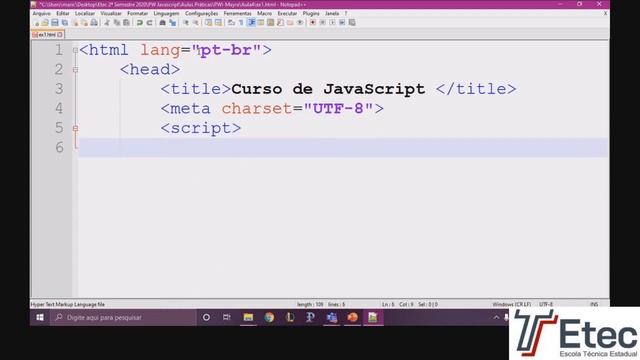Click the save recorded macro icon
This screenshot has height=360, width=640.
coord(352,23)
